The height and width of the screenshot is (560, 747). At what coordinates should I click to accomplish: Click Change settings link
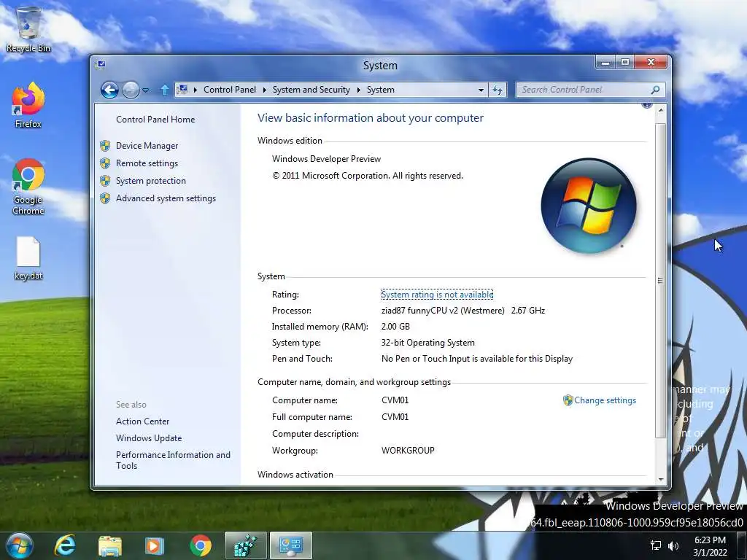(605, 400)
